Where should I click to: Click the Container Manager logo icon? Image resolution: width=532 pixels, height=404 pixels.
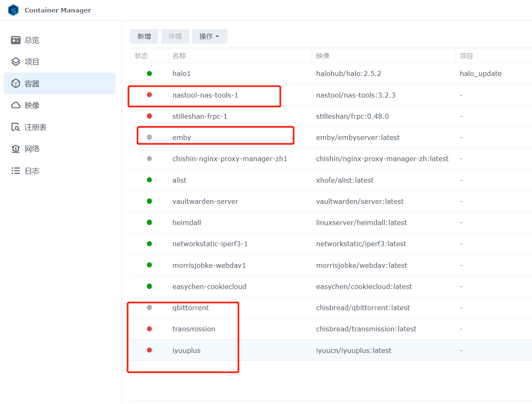click(x=13, y=10)
